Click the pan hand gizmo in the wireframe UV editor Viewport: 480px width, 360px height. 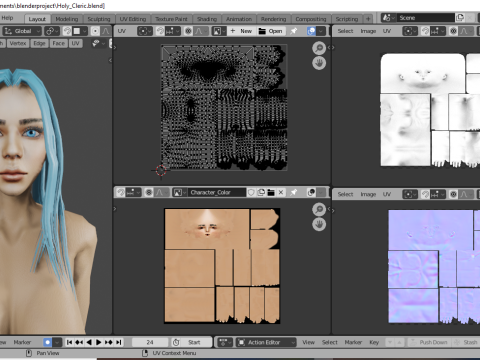(319, 63)
